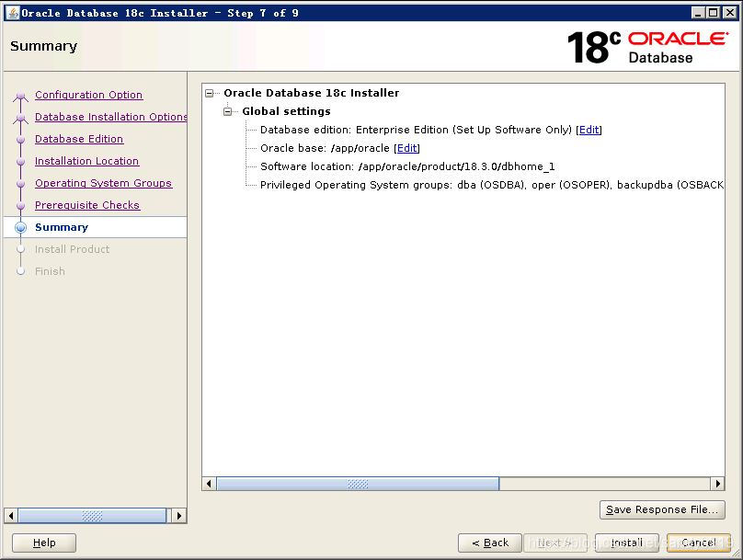Open Operating System Groups step
The width and height of the screenshot is (743, 560).
103,183
